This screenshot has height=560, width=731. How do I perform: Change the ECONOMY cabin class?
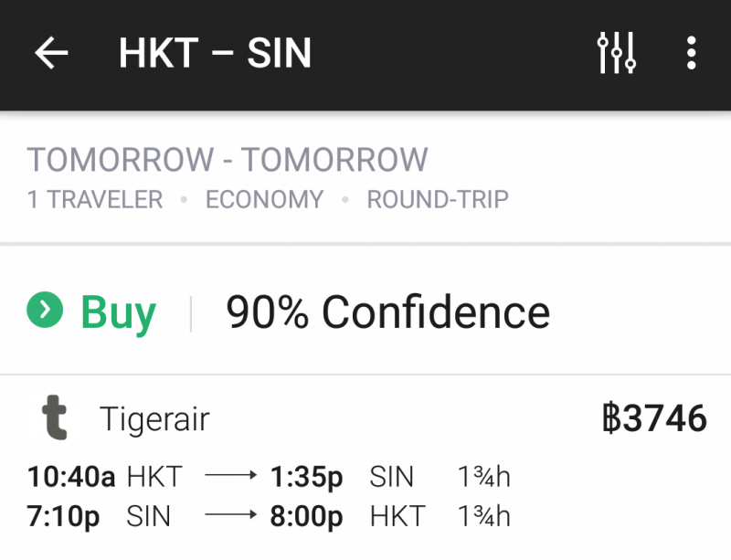pyautogui.click(x=264, y=199)
